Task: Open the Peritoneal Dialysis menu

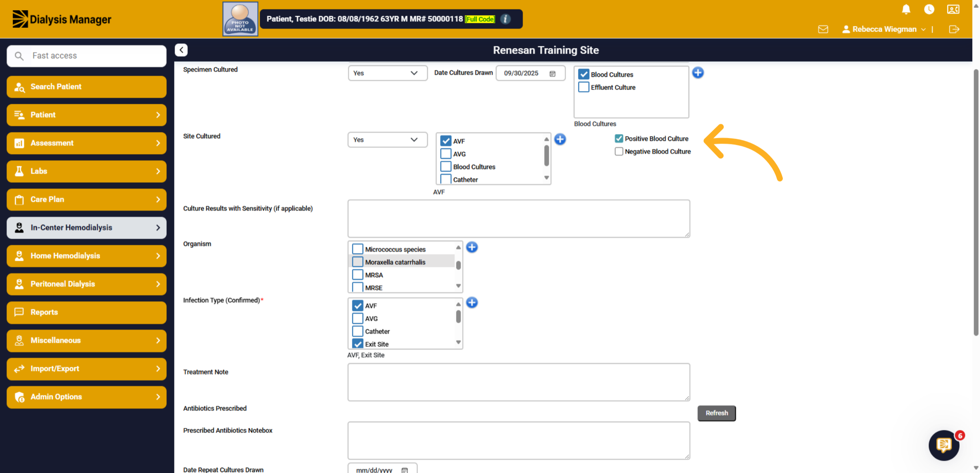Action: [x=87, y=284]
